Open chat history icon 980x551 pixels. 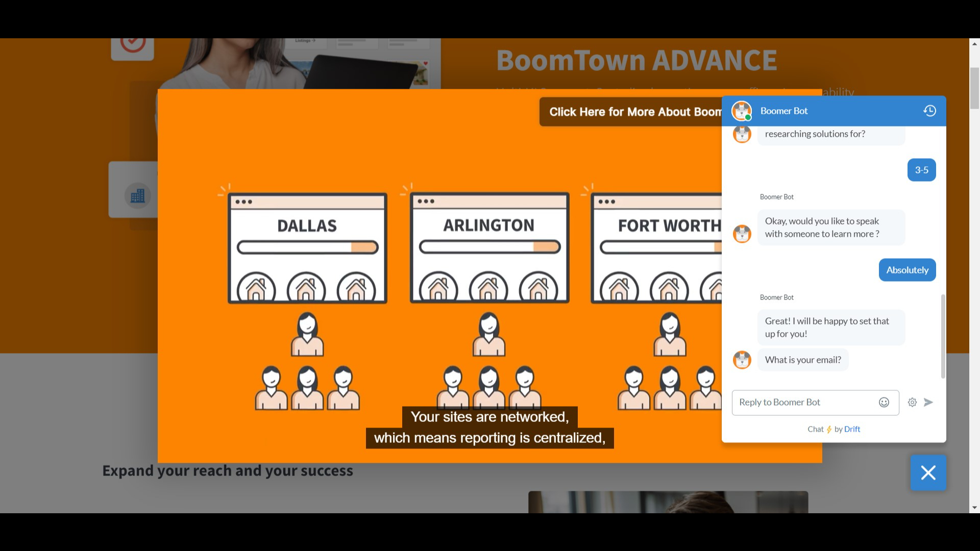(929, 110)
